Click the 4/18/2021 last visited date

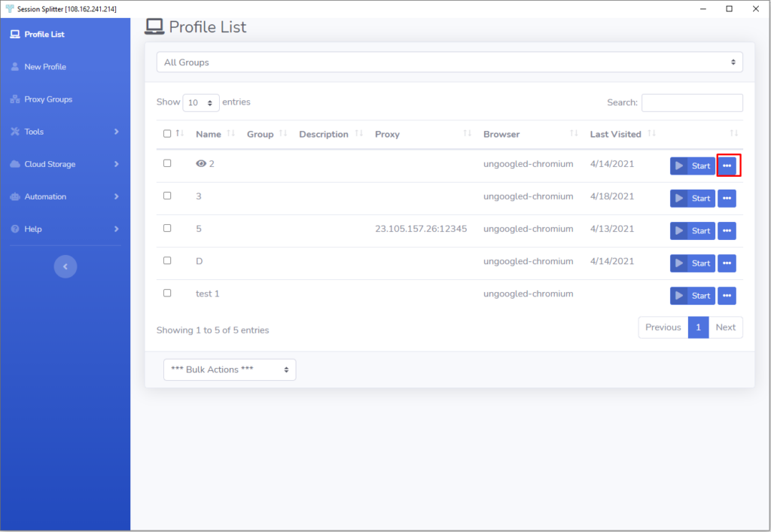[x=612, y=196]
